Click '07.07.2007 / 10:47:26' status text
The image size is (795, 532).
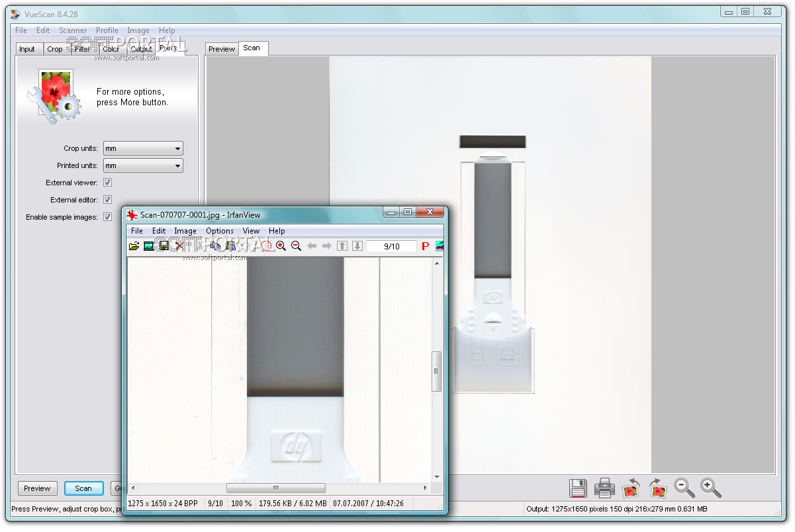coord(369,504)
